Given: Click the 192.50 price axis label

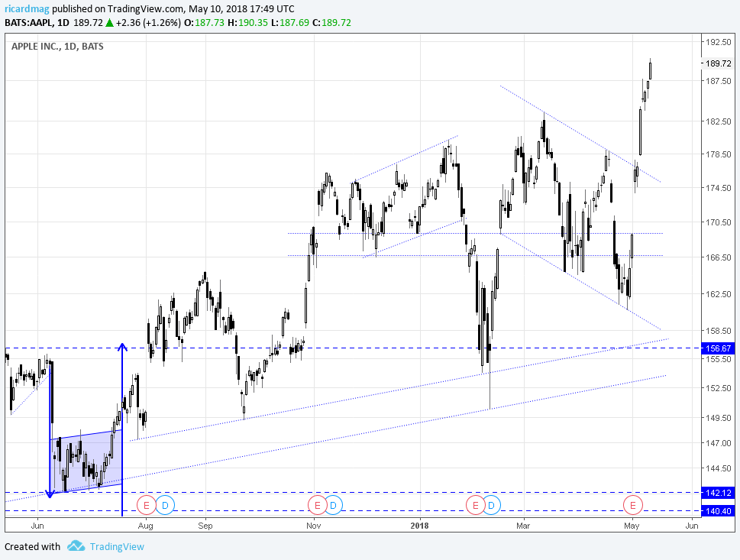Looking at the screenshot, I should pyautogui.click(x=719, y=42).
